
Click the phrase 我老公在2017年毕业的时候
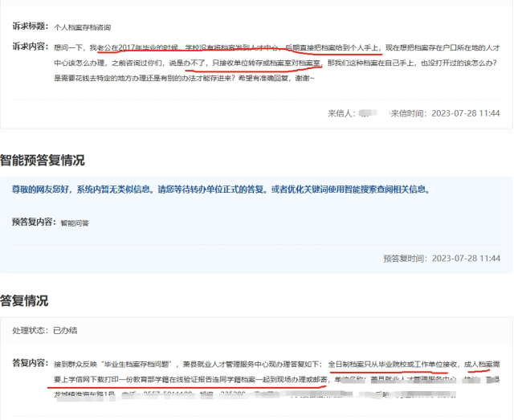[134, 48]
